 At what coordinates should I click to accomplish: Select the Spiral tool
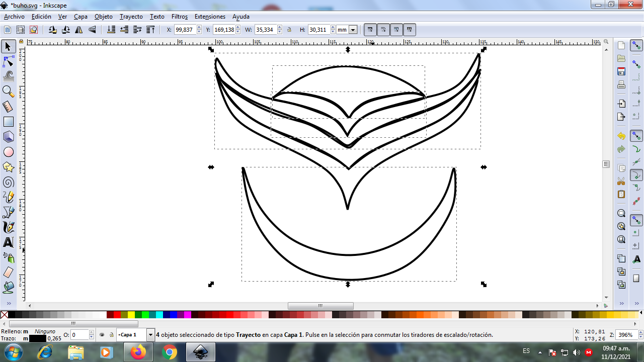click(8, 182)
